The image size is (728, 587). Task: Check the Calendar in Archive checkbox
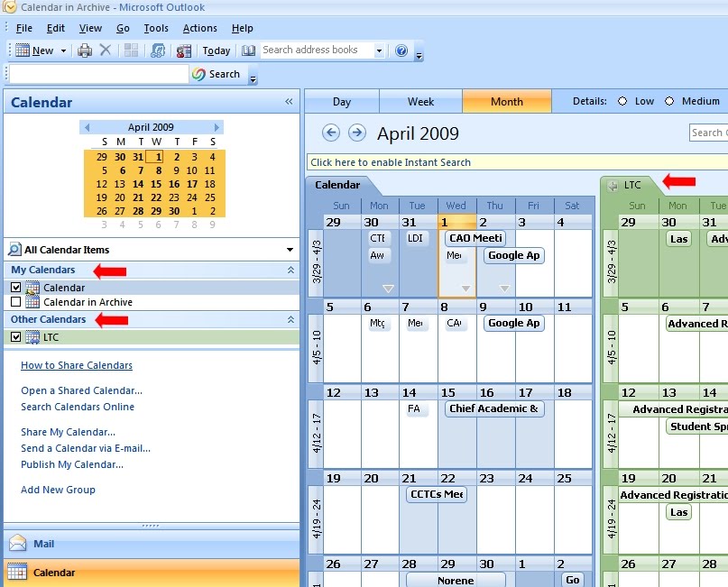coord(15,302)
